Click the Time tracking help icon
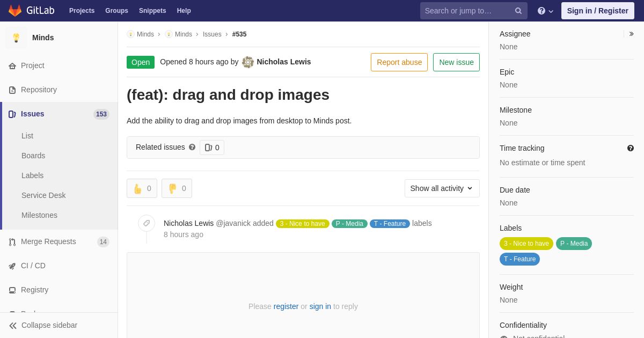Viewport: 644px width, 338px height. 631,148
